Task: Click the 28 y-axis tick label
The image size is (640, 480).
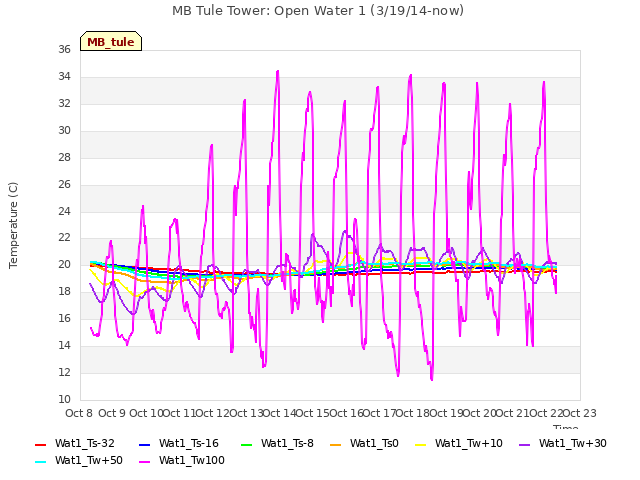Action: pos(64,157)
